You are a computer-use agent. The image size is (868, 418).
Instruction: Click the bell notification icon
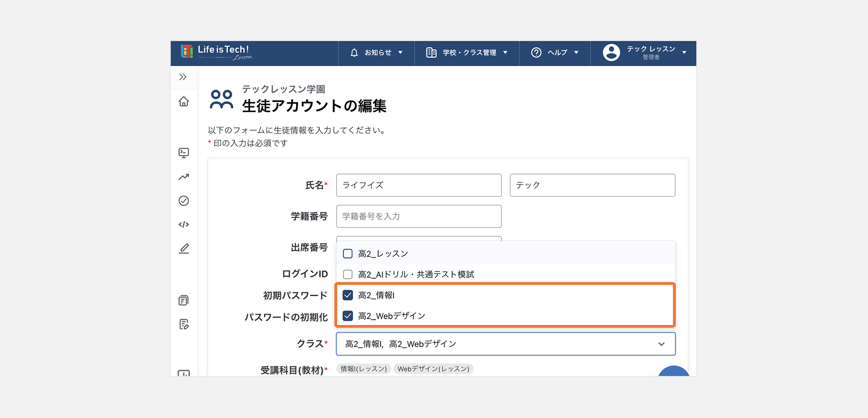(x=354, y=52)
